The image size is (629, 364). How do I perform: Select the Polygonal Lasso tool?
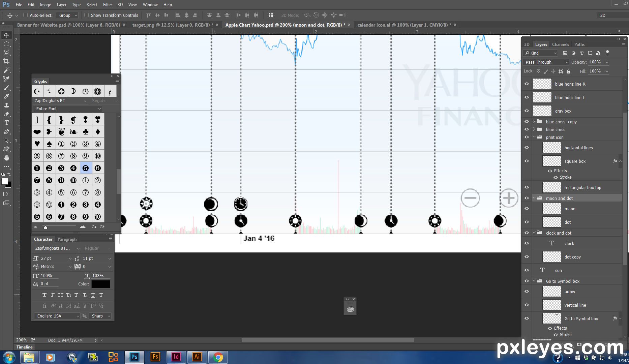(6, 53)
